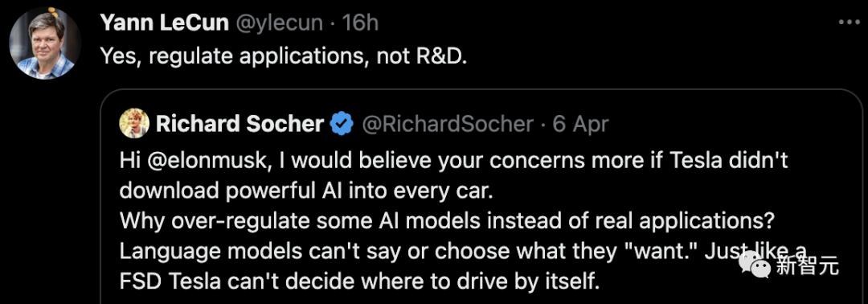This screenshot has width=868, height=304.
Task: Open Yann LeCun's profile picture
Action: pyautogui.click(x=45, y=43)
